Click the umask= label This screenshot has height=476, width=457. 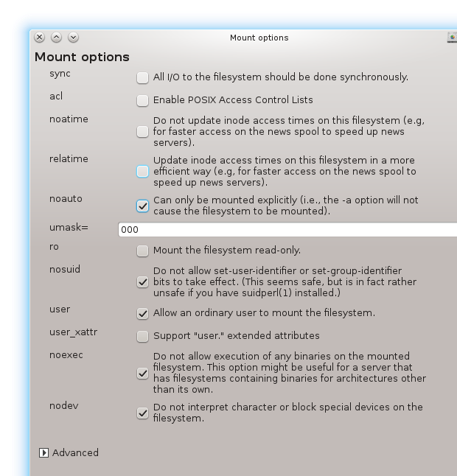(x=69, y=228)
